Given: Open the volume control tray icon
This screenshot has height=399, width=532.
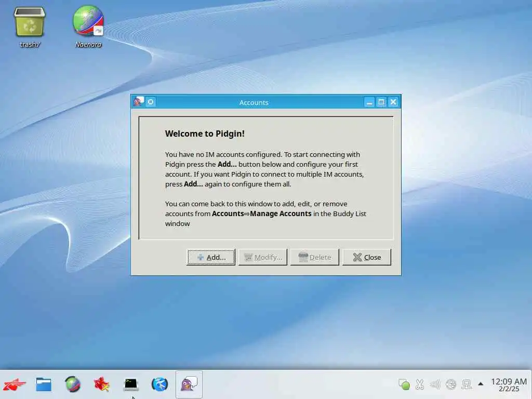Looking at the screenshot, I should pyautogui.click(x=435, y=384).
